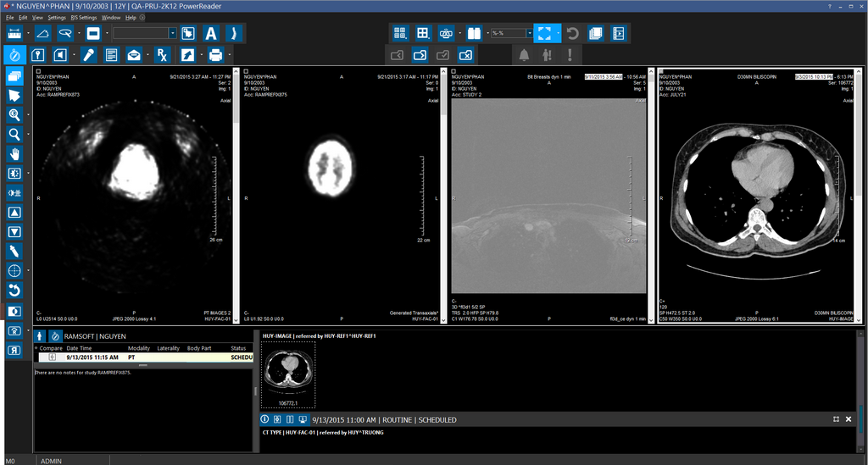This screenshot has height=465, width=868.
Task: Open the BIS Settings menu
Action: [x=83, y=17]
